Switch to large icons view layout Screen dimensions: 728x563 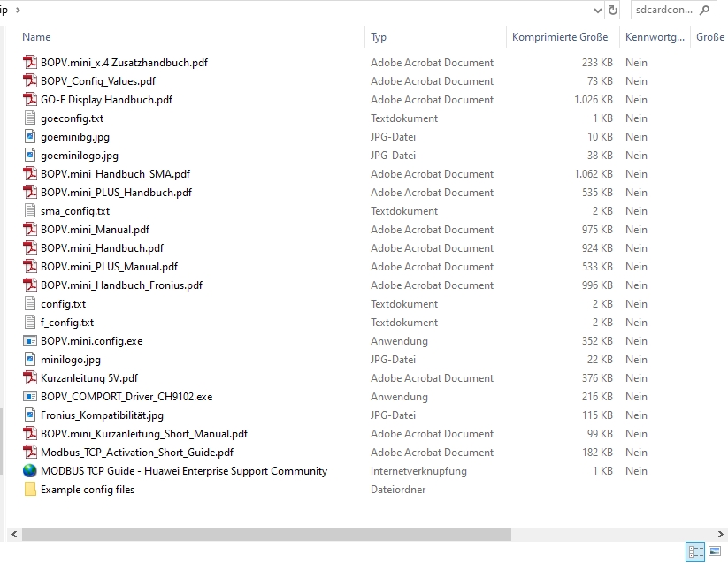click(x=714, y=552)
